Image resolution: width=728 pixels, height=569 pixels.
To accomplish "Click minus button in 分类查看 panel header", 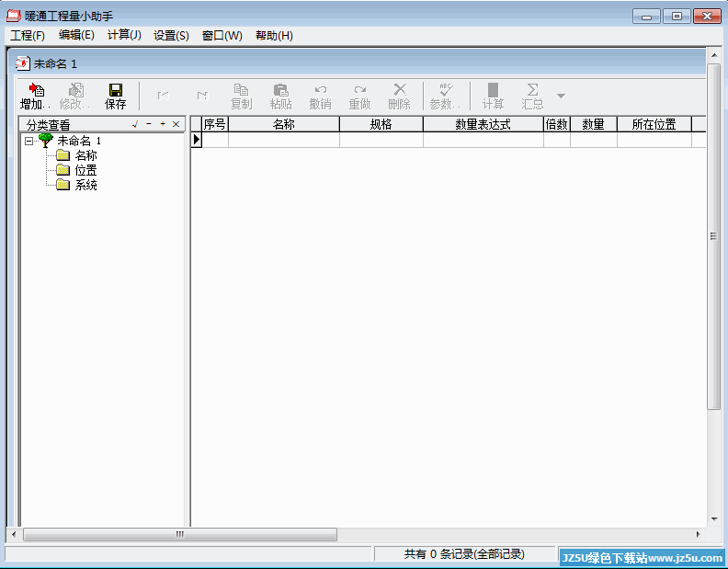I will click(x=149, y=124).
